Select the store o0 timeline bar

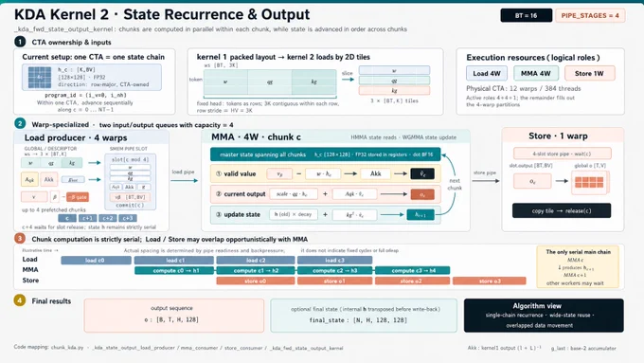pos(256,281)
